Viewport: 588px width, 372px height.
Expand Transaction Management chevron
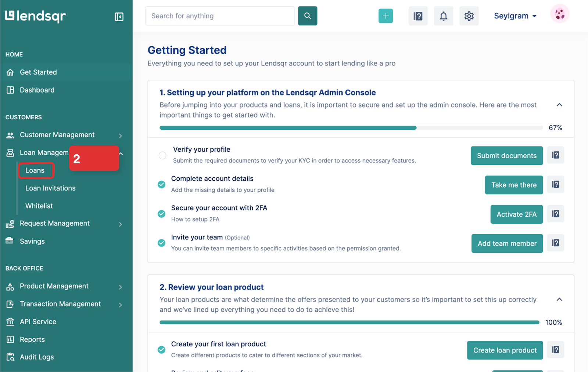(121, 304)
